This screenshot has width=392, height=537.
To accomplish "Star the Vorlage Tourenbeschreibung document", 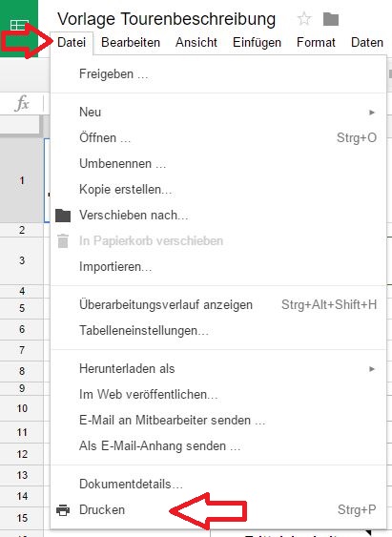I will pyautogui.click(x=304, y=19).
